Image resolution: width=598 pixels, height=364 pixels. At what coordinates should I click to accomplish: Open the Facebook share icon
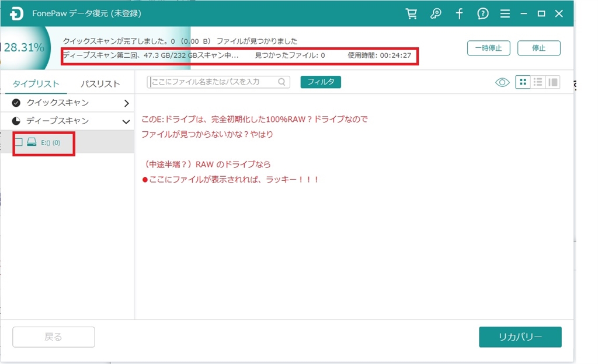point(459,13)
